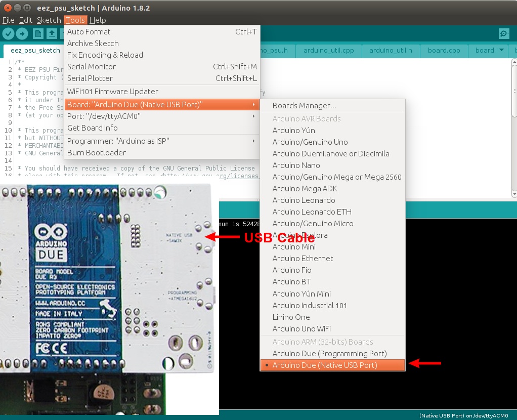Click the Open sketch toolbar icon
This screenshot has height=420, width=517.
pos(52,33)
